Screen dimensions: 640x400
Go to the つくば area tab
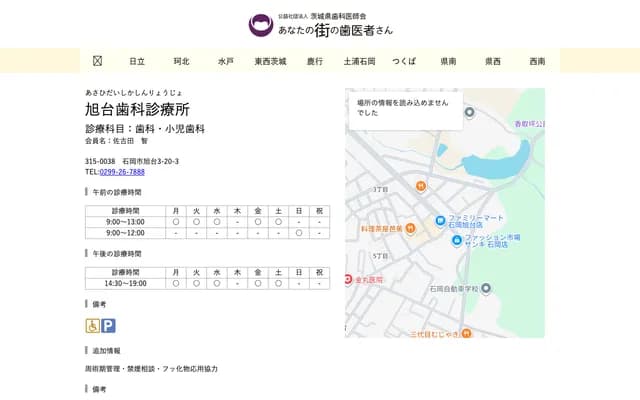[x=404, y=61]
